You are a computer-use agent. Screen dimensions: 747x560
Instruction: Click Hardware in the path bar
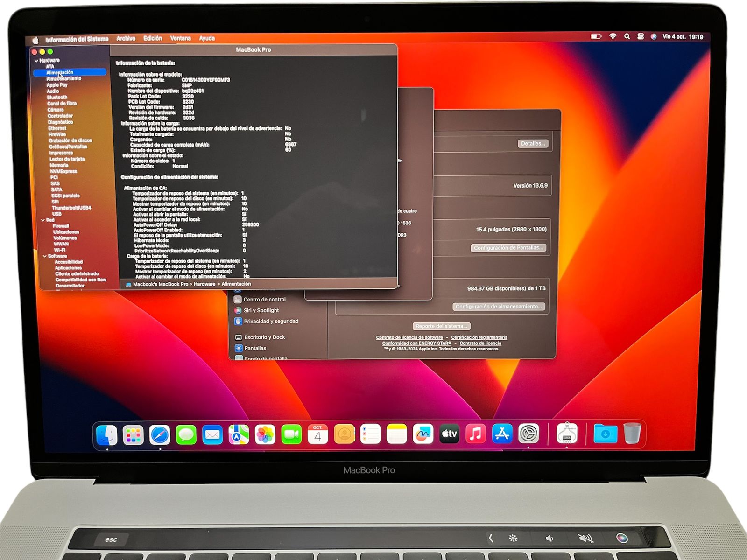coord(204,284)
